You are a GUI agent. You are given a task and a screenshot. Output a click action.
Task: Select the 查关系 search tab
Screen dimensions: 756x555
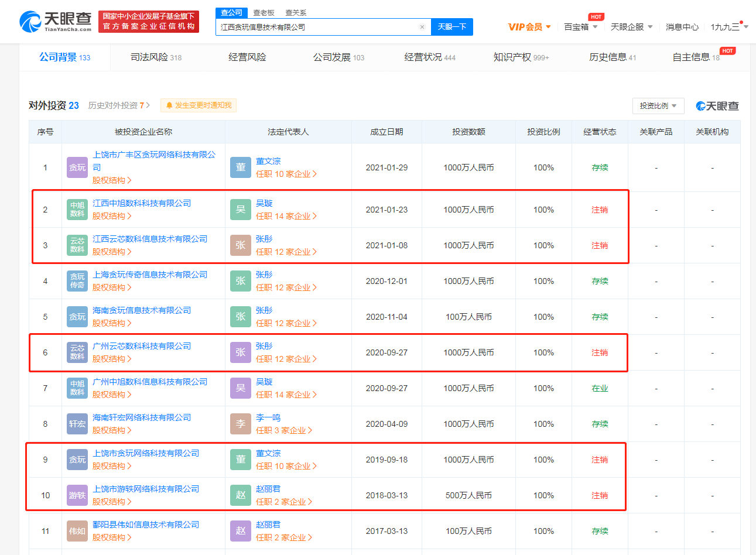tap(296, 12)
